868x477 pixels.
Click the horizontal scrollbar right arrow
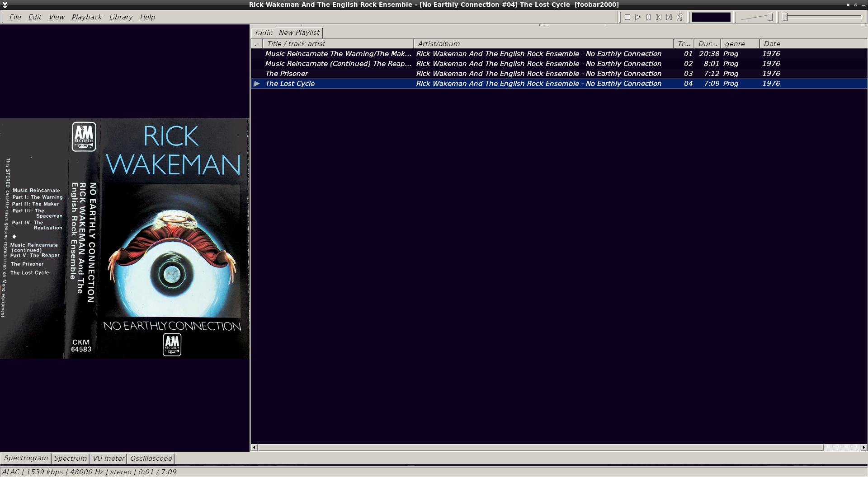tap(863, 448)
